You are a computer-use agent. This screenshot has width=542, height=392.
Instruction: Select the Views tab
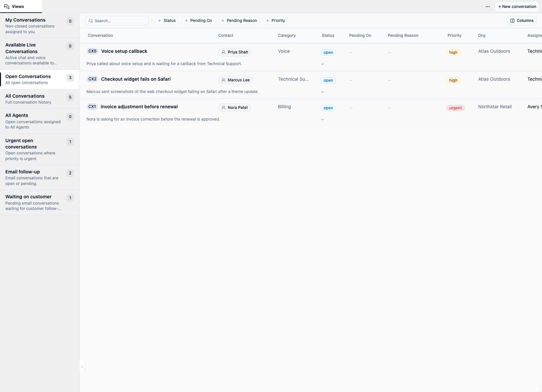point(21,7)
